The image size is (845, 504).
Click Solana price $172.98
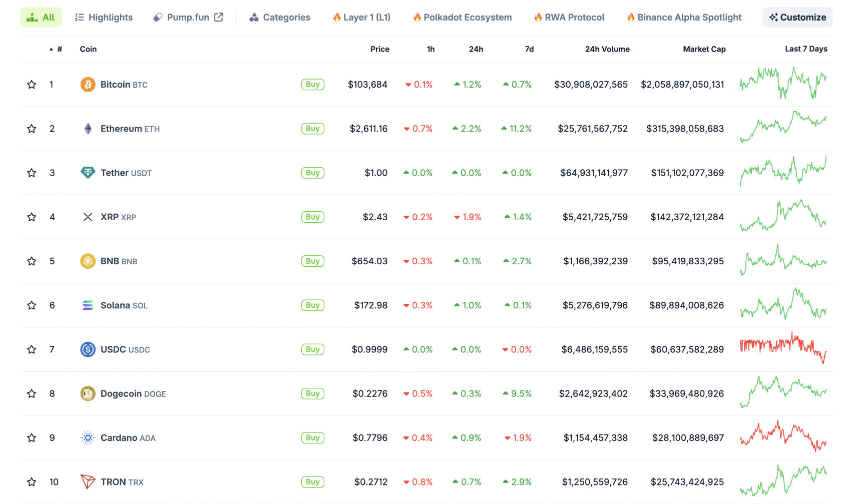click(371, 305)
